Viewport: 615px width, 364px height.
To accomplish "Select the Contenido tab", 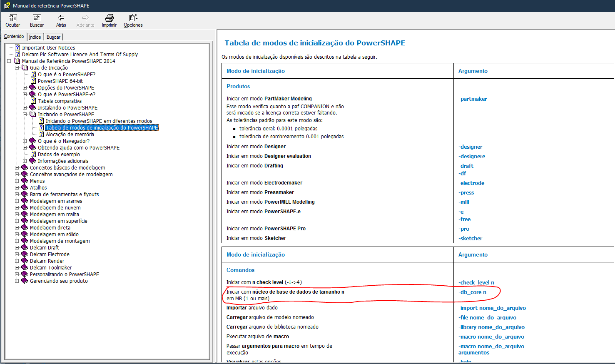I will click(x=14, y=36).
